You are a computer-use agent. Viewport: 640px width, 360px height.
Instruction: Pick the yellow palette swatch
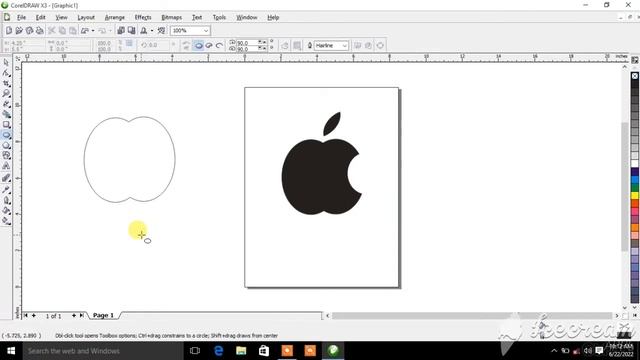coord(635,196)
